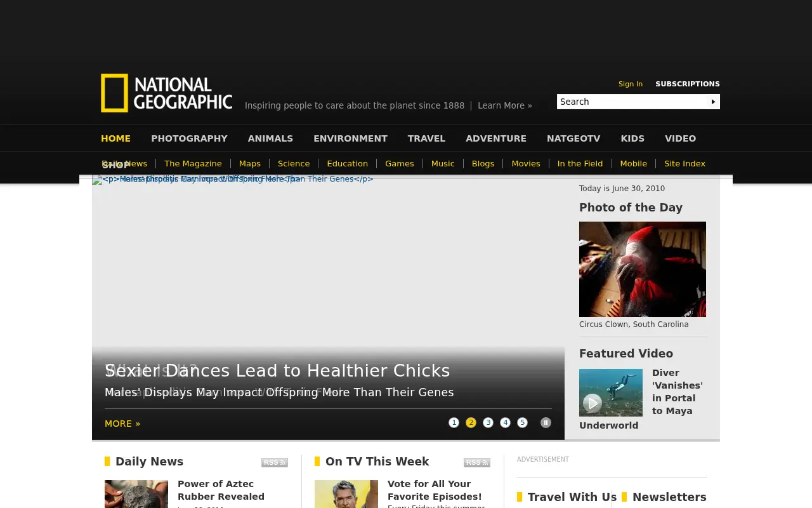
Task: Open the SUBSCRIPTIONS link
Action: point(688,84)
